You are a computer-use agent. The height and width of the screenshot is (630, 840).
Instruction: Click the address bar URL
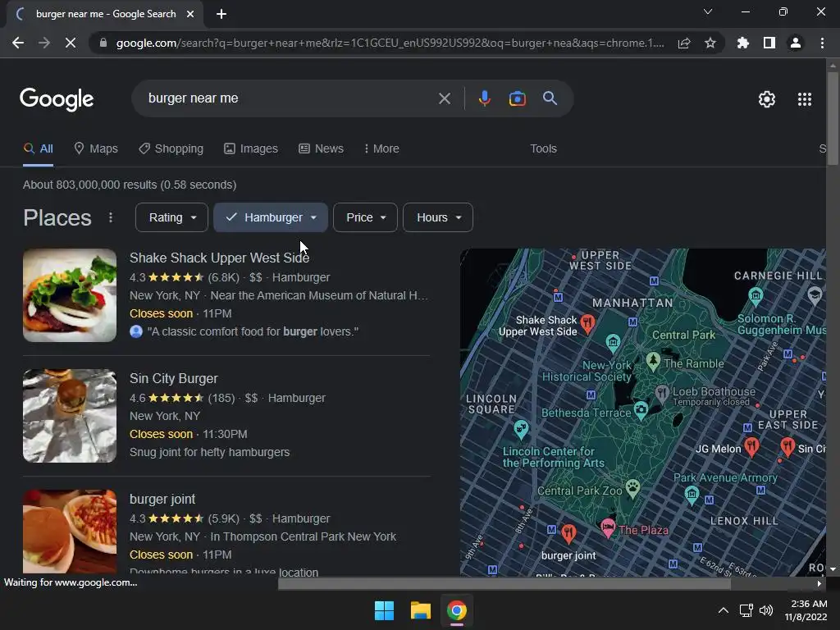[x=390, y=43]
